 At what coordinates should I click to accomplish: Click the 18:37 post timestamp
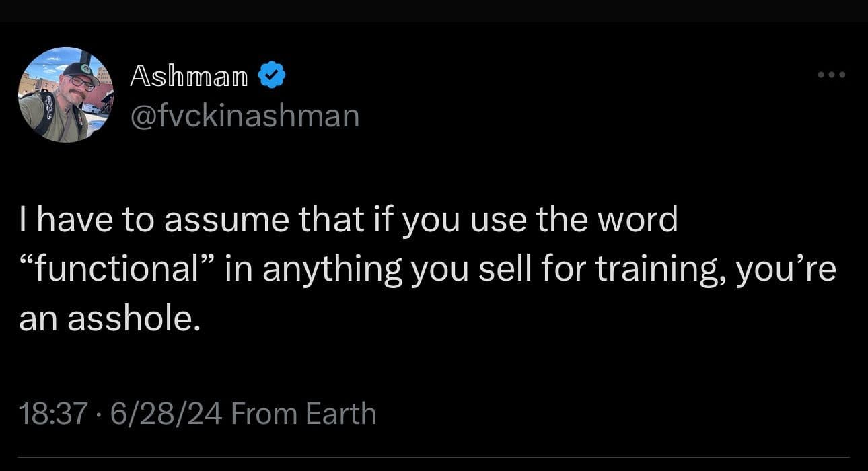[x=54, y=413]
